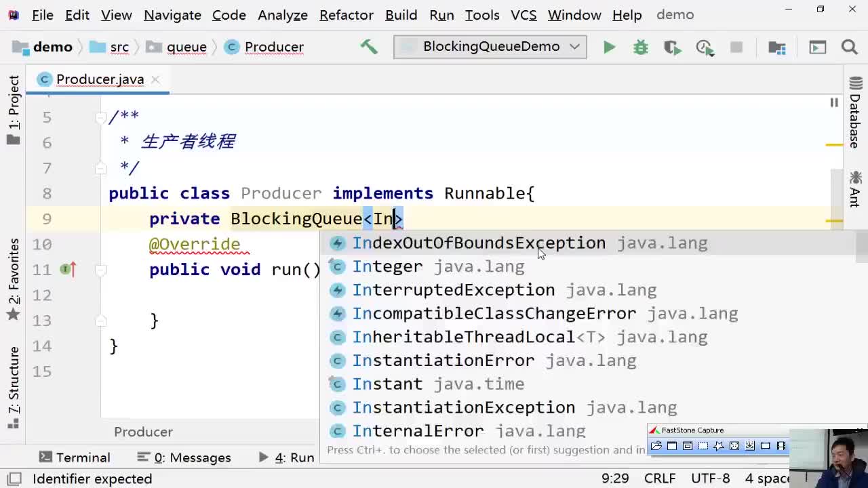868x488 pixels.
Task: Start debugging with the bug icon
Action: tap(640, 47)
